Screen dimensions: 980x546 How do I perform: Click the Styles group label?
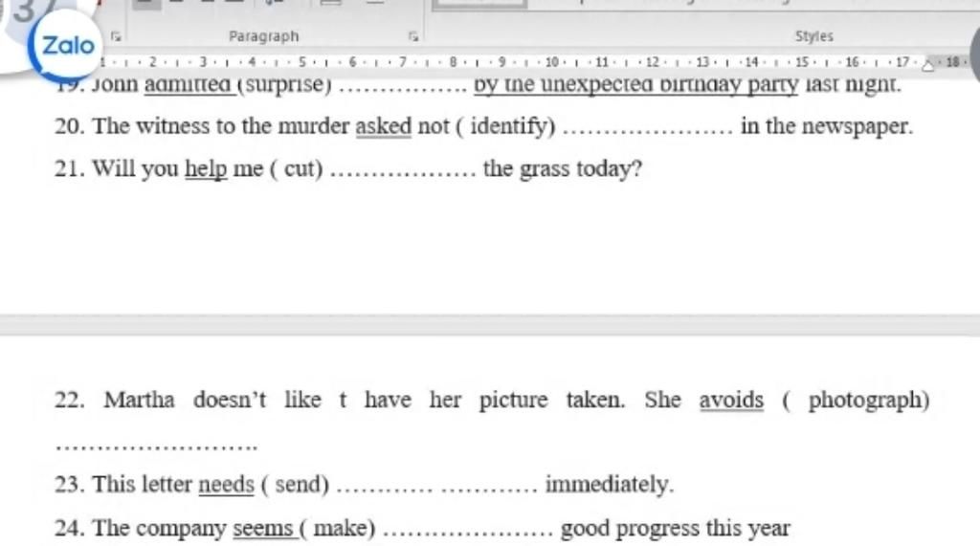813,36
